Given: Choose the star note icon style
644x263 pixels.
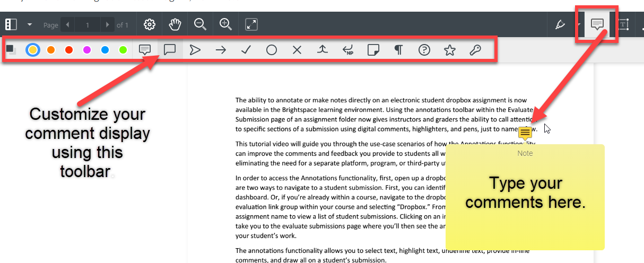Looking at the screenshot, I should (x=450, y=50).
